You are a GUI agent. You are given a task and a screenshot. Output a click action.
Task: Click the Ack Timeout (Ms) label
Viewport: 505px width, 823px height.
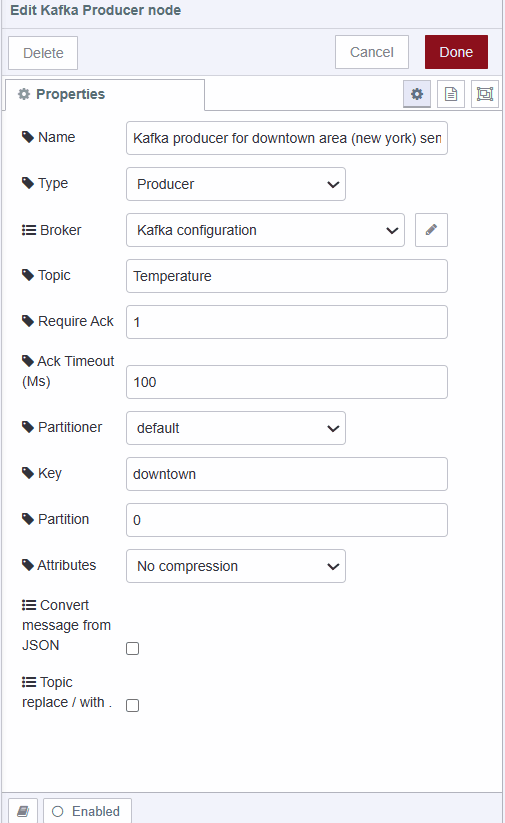coord(68,371)
